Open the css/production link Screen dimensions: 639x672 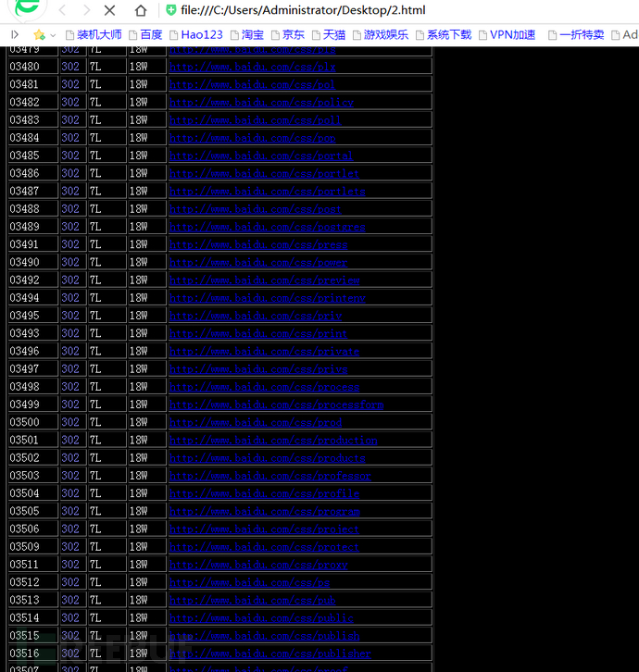(273, 441)
